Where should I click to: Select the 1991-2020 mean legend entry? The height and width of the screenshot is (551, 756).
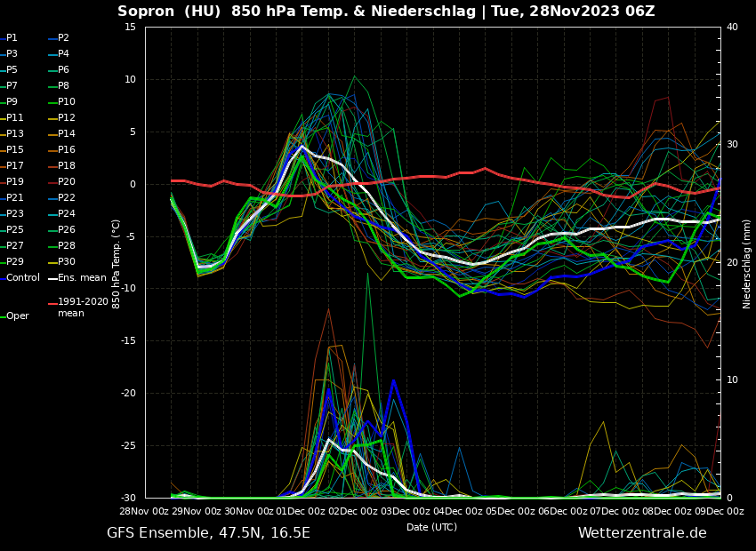tap(83, 307)
